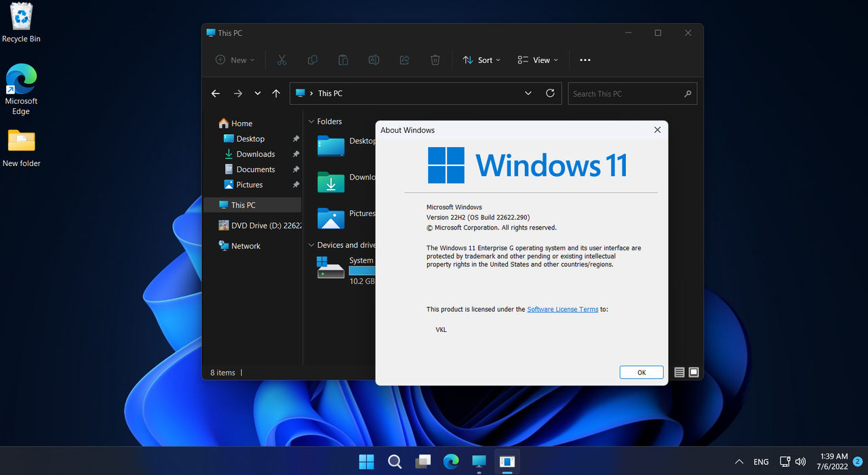Screen dimensions: 868x475
Task: Click the ENG language indicator
Action: coord(761,461)
